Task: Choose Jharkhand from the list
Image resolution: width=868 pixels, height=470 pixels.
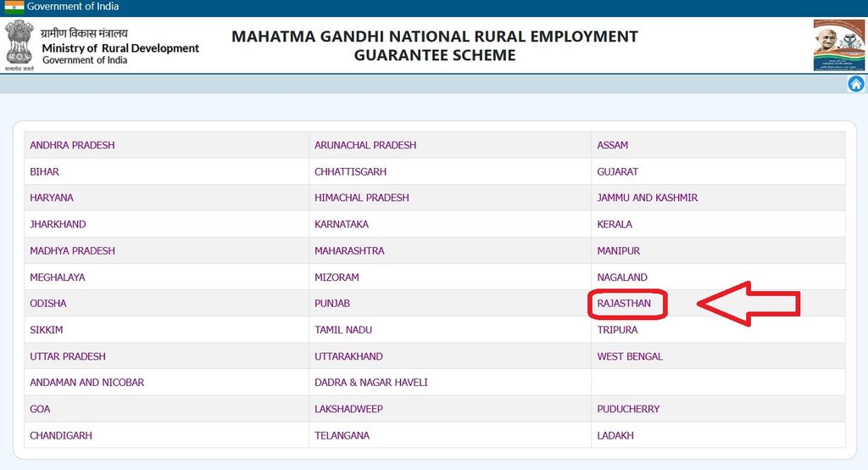Action: (x=58, y=225)
